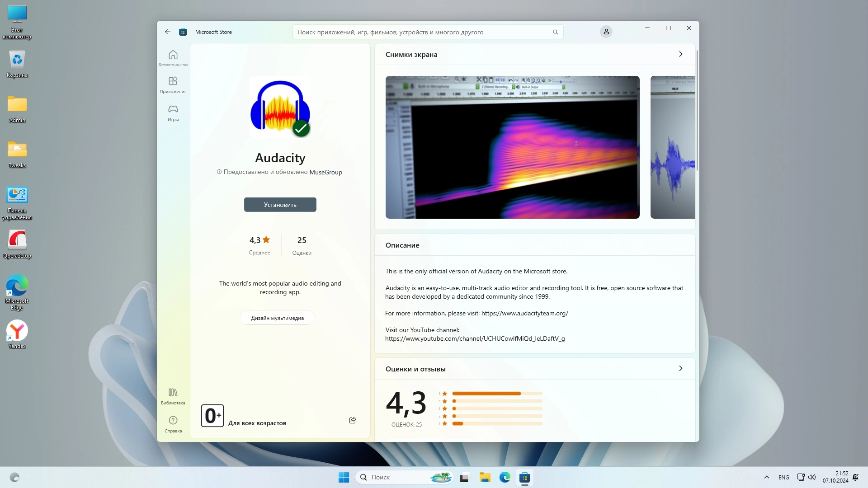Click the user account profile icon

606,32
